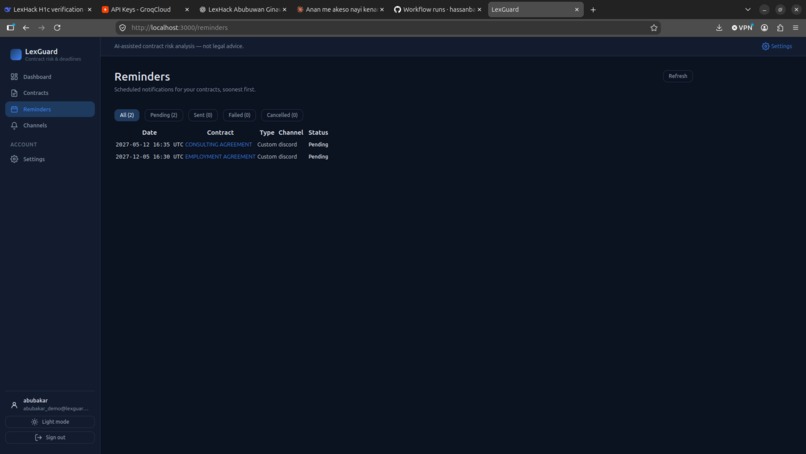Screen dimensions: 806x454
Task: Click Pending status of CONSULTING AGREEMENT row
Action: point(318,144)
